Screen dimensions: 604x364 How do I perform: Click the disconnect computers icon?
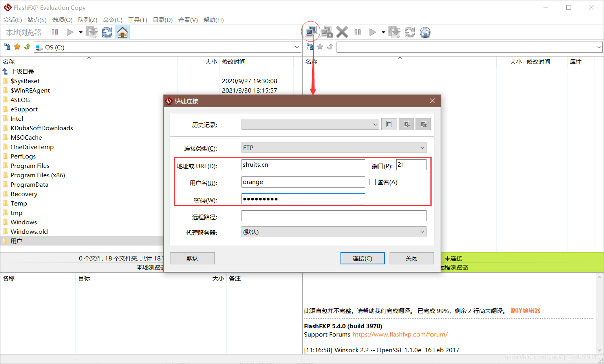[x=326, y=32]
